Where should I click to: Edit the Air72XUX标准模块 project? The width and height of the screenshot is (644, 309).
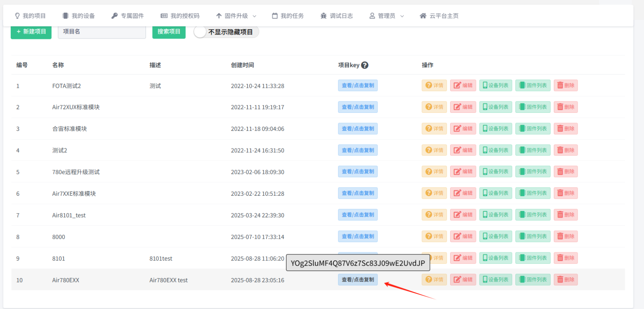[x=463, y=107]
